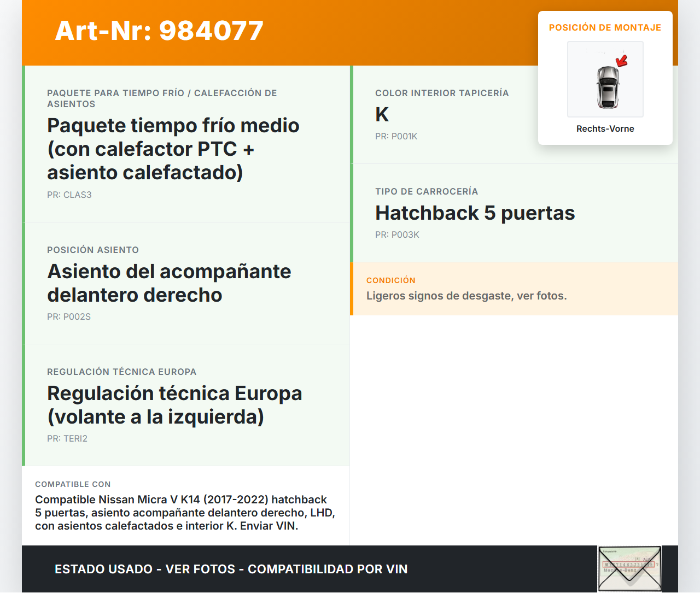Click the car mounting position thumbnail

click(605, 79)
